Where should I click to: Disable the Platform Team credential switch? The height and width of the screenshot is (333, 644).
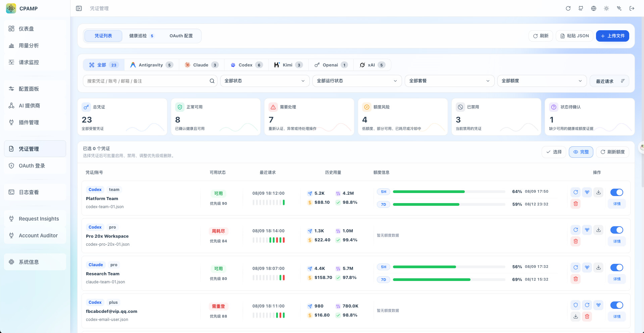[x=617, y=192]
